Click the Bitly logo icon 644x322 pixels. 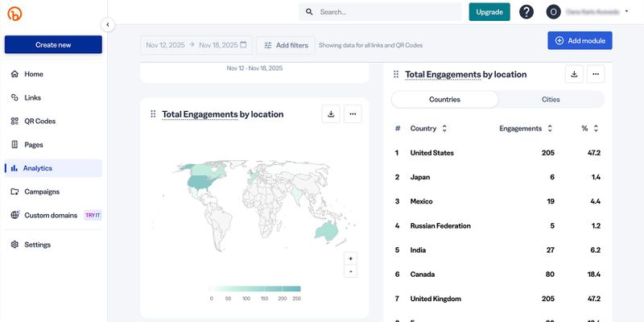click(13, 12)
